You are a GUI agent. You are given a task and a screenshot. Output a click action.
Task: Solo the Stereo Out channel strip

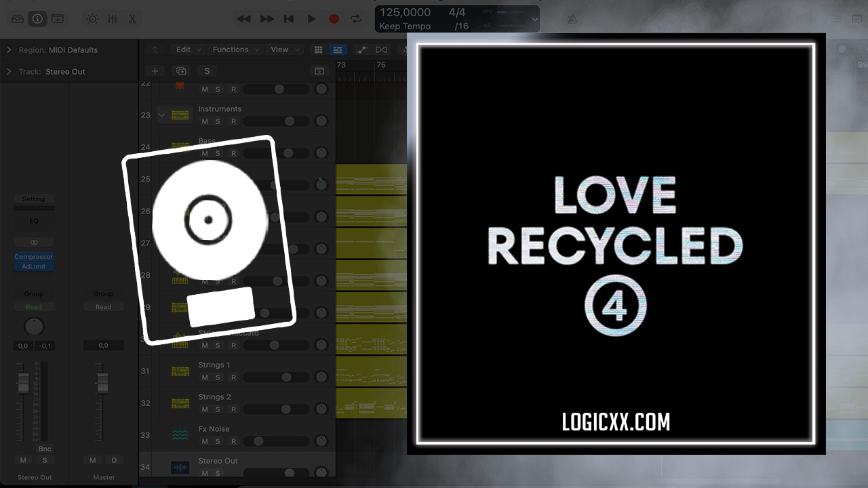(44, 460)
